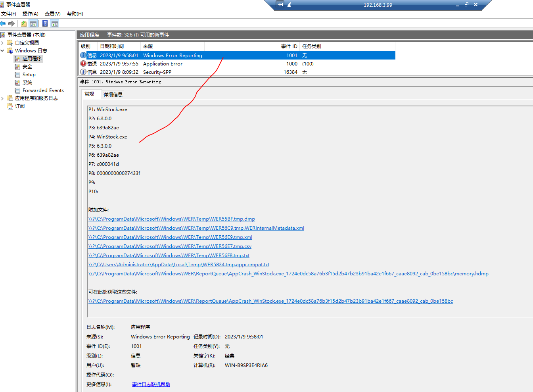
Task: Click the computer name WIN-B9SP3E4RIA6
Action: pyautogui.click(x=246, y=365)
